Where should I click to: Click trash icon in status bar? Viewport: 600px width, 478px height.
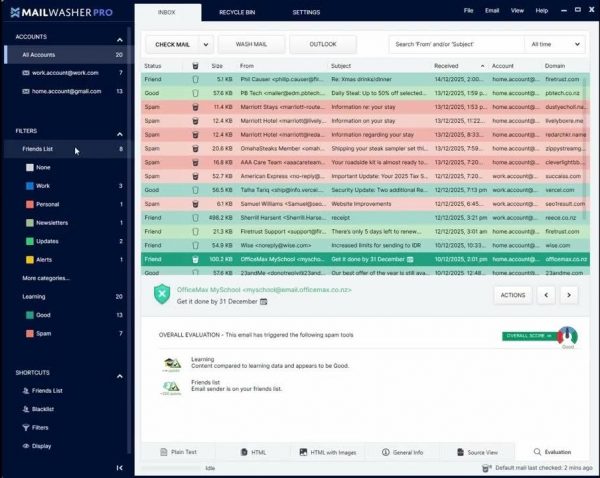pos(486,468)
